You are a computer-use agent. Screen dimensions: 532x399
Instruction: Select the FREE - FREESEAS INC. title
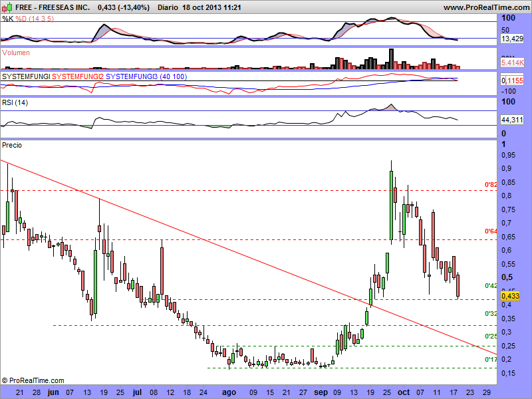53,7
